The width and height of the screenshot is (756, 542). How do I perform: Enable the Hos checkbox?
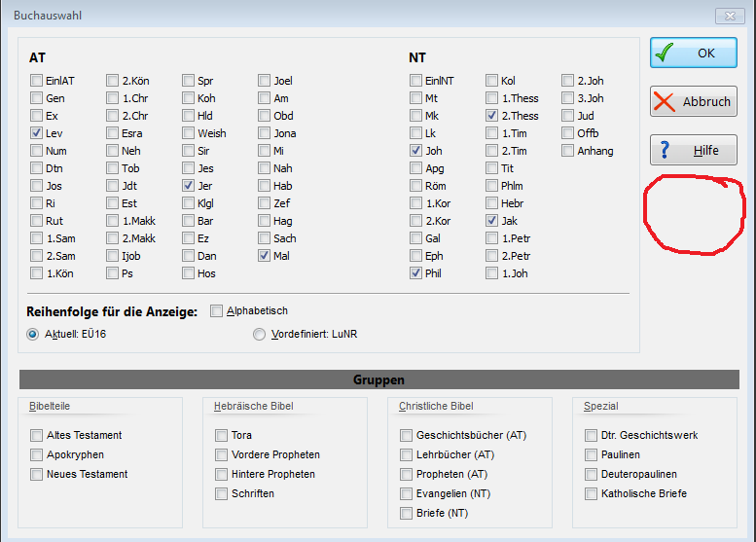[188, 273]
